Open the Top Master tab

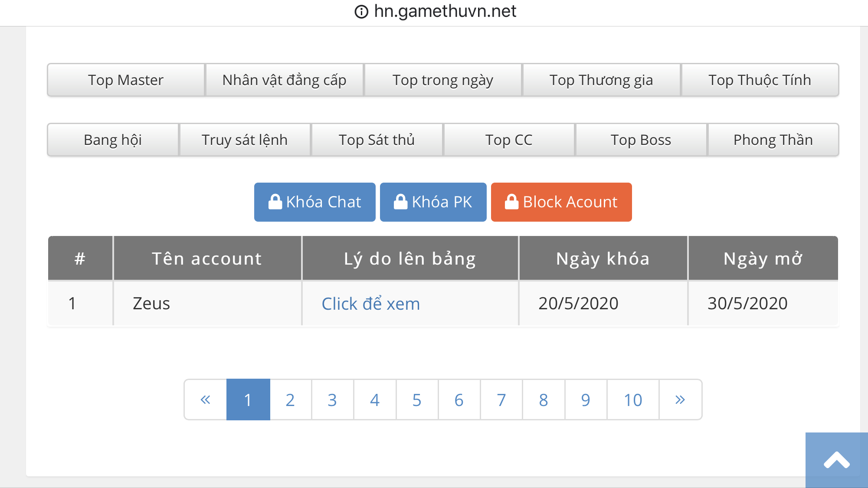pos(126,80)
